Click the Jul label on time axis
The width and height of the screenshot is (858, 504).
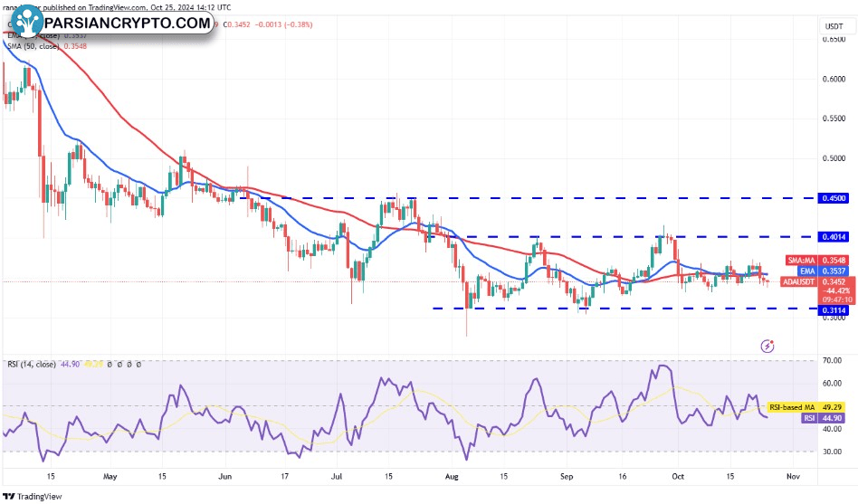click(x=337, y=476)
